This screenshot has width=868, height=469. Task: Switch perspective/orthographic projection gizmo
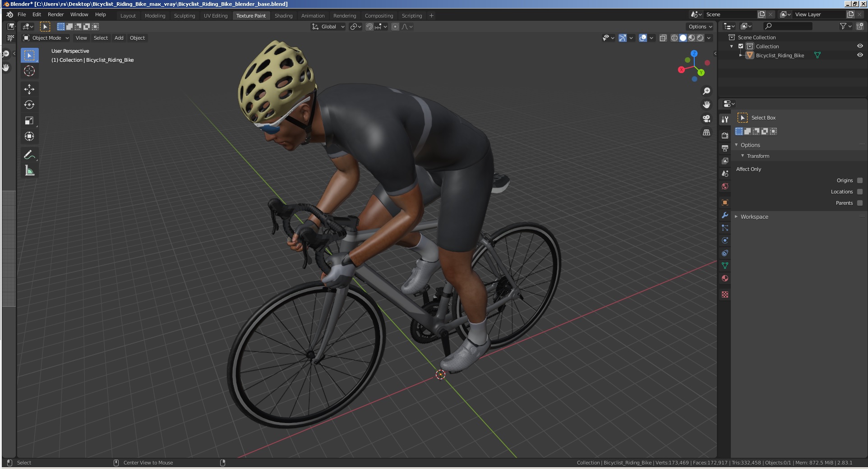pyautogui.click(x=706, y=133)
